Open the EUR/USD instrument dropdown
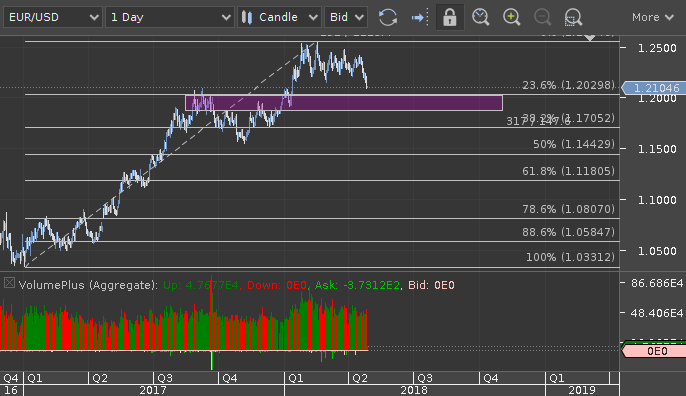 coord(53,17)
